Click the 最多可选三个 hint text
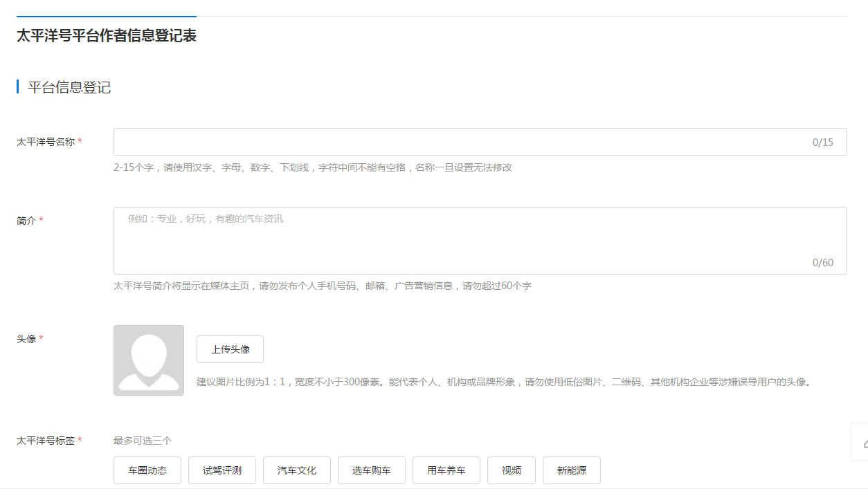This screenshot has height=489, width=868. tap(143, 441)
